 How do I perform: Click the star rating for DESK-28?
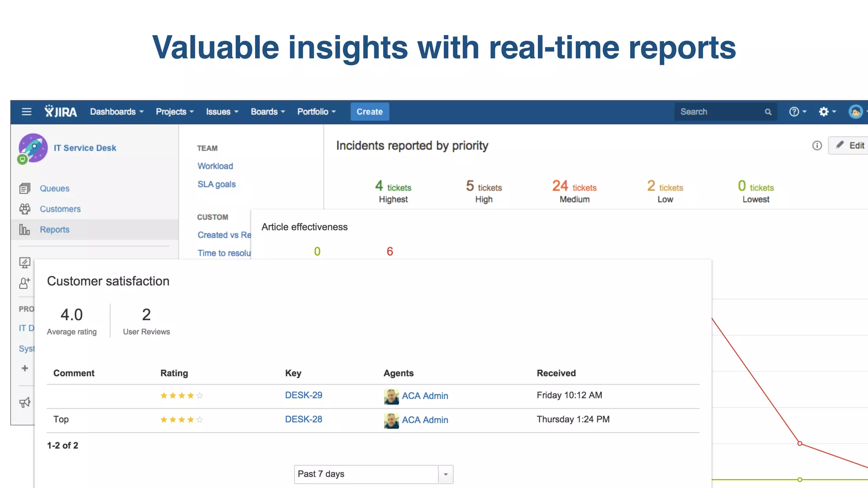(x=181, y=420)
